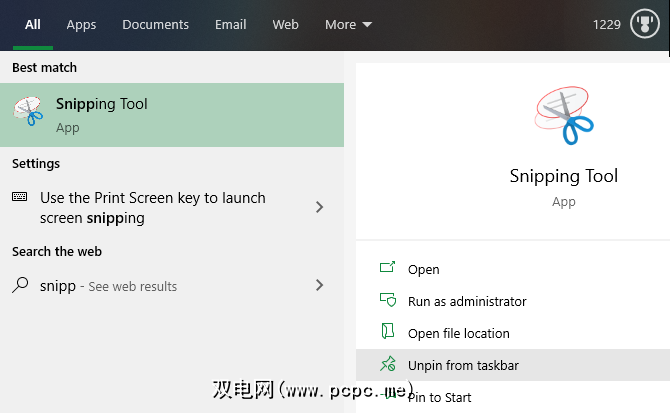Open Print Screen key snipping setting
Image resolution: width=670 pixels, height=413 pixels.
[172, 208]
